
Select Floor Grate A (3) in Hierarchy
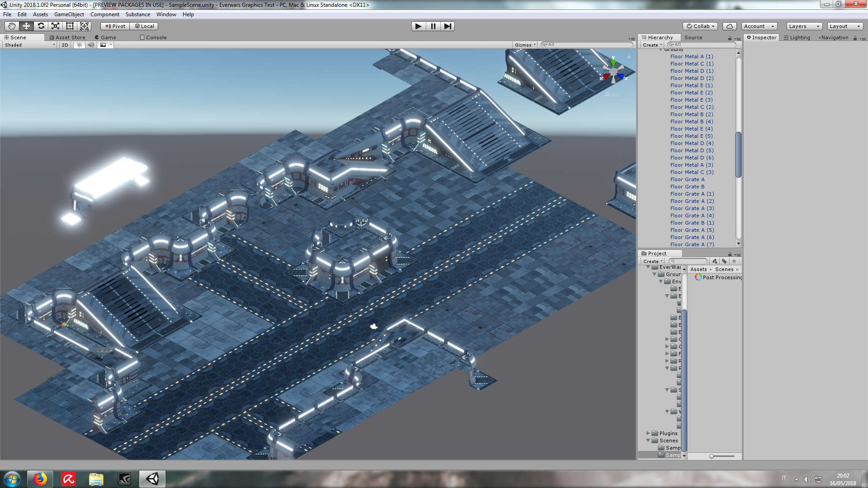[x=692, y=208]
